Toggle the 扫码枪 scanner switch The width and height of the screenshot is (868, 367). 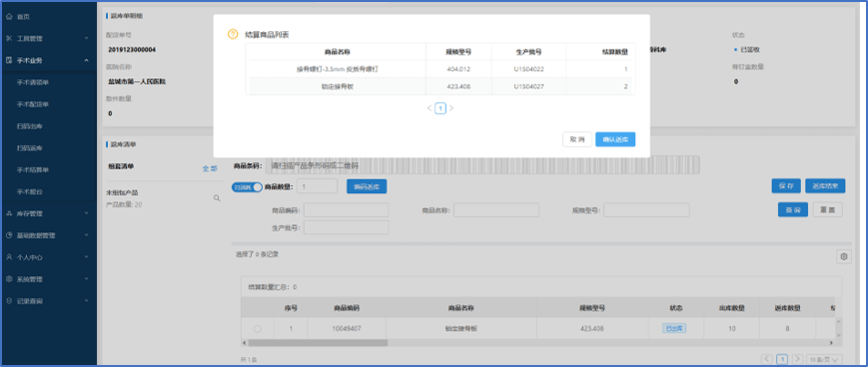tap(247, 187)
